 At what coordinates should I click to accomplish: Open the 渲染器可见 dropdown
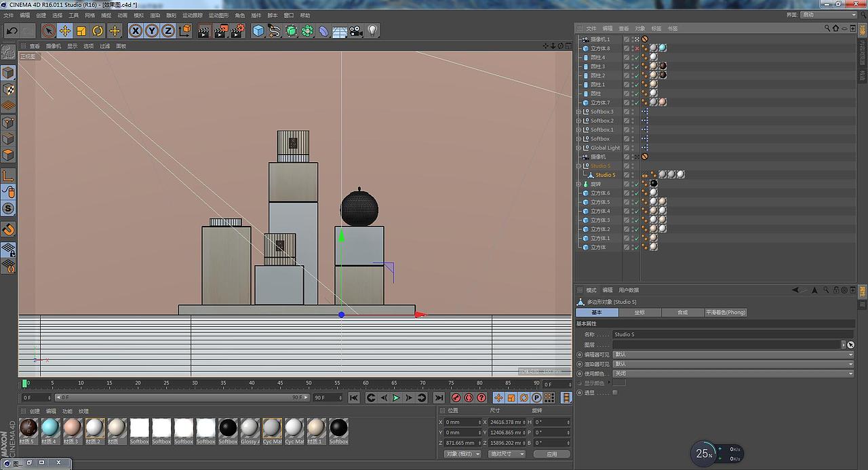pyautogui.click(x=733, y=364)
